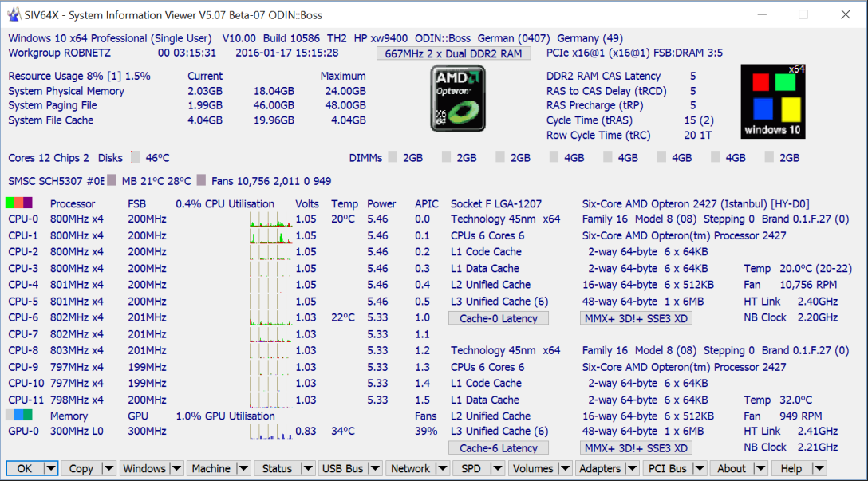Click the lower MMX+ 3D!+ SSE3 XD button
Viewport: 868px width, 481px height.
tap(636, 447)
